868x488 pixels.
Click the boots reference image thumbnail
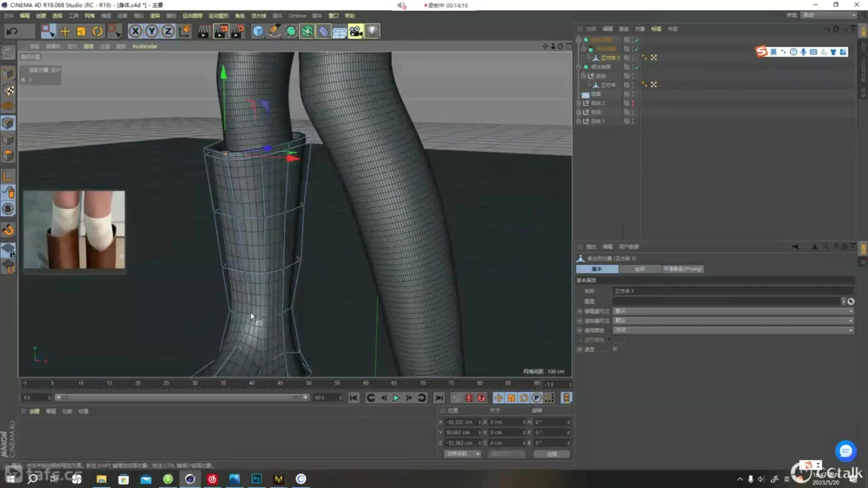74,230
